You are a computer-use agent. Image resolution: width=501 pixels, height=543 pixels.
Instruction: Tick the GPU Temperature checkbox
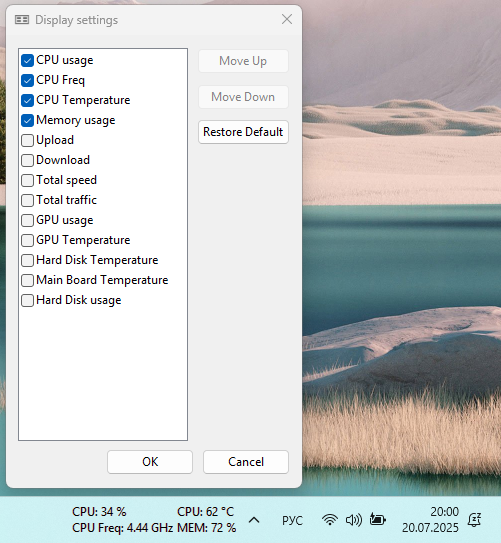pos(27,240)
